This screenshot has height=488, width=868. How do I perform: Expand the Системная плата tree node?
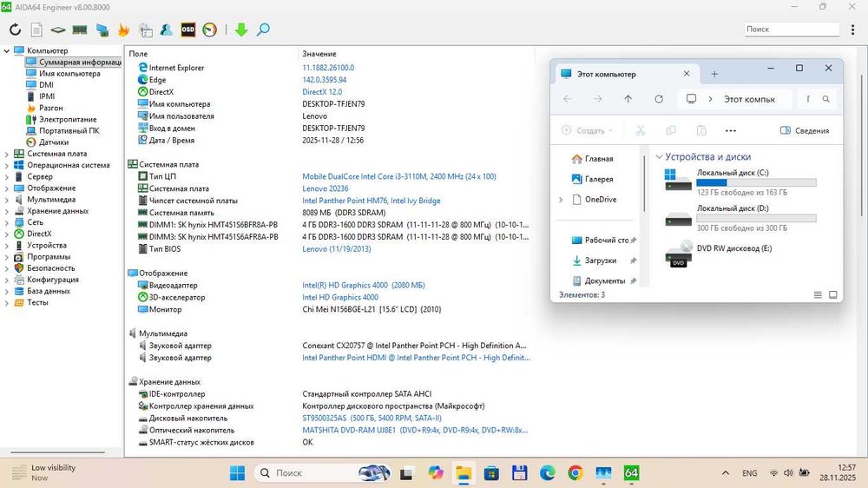click(7, 154)
